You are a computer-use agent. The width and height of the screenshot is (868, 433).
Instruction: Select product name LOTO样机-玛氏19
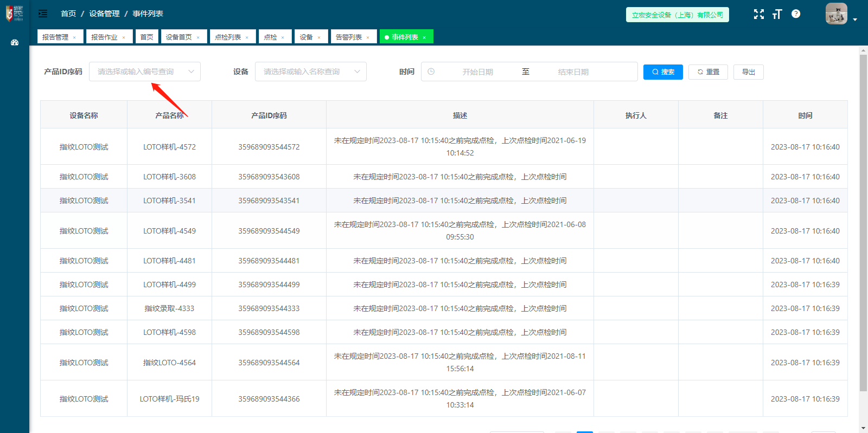tap(170, 399)
